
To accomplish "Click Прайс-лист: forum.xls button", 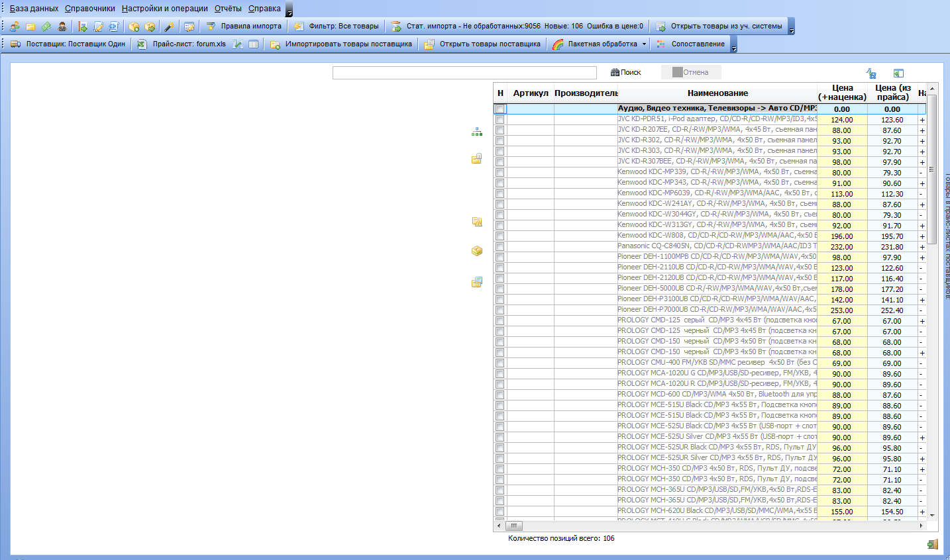I will point(182,44).
